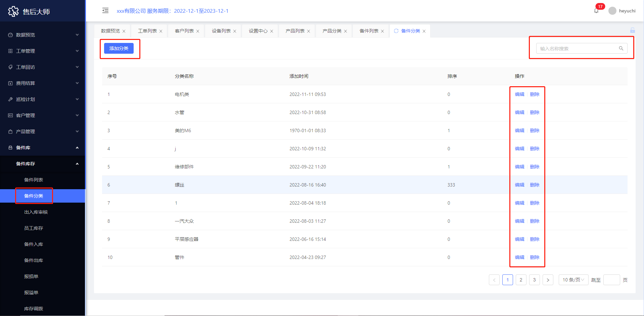Delete the 螺丝 category row

(x=535, y=185)
